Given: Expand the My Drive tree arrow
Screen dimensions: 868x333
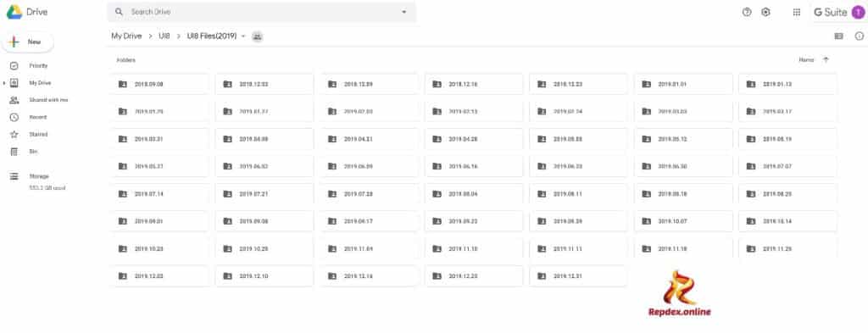Looking at the screenshot, I should (4, 83).
